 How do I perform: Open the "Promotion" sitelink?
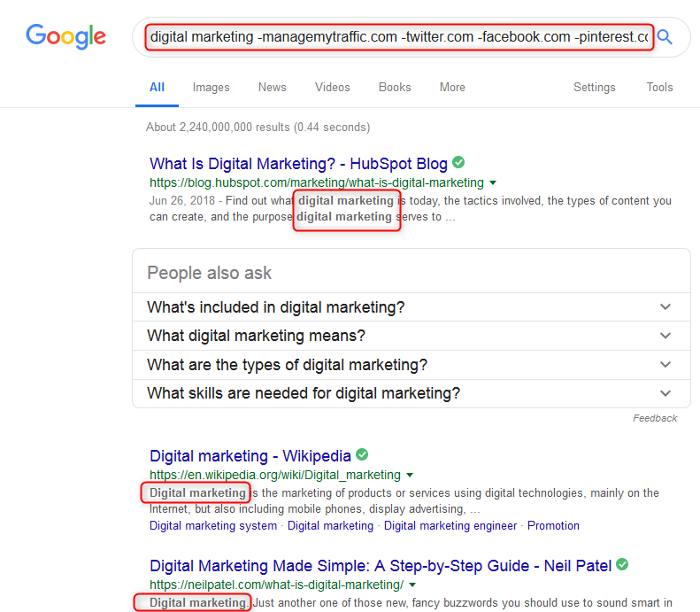click(x=553, y=526)
